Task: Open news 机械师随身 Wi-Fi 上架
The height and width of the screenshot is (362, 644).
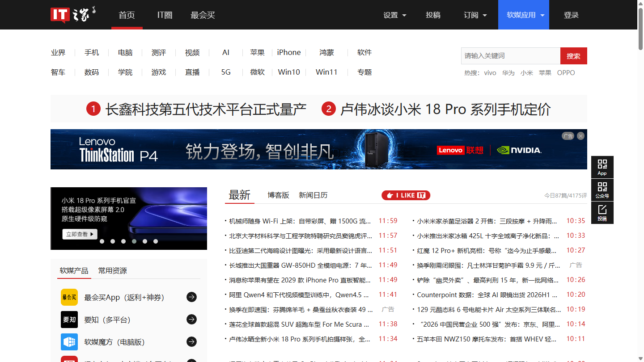Action: tap(300, 221)
